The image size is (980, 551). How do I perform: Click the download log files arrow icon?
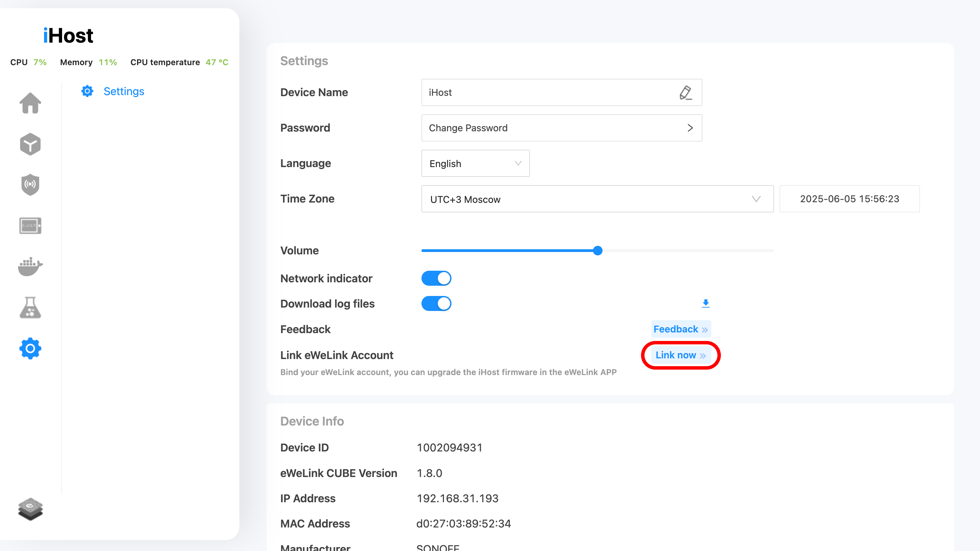tap(706, 303)
